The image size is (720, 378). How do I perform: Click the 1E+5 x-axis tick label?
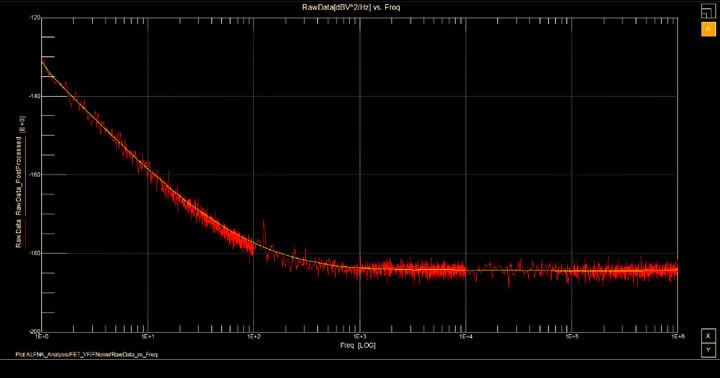coord(572,337)
